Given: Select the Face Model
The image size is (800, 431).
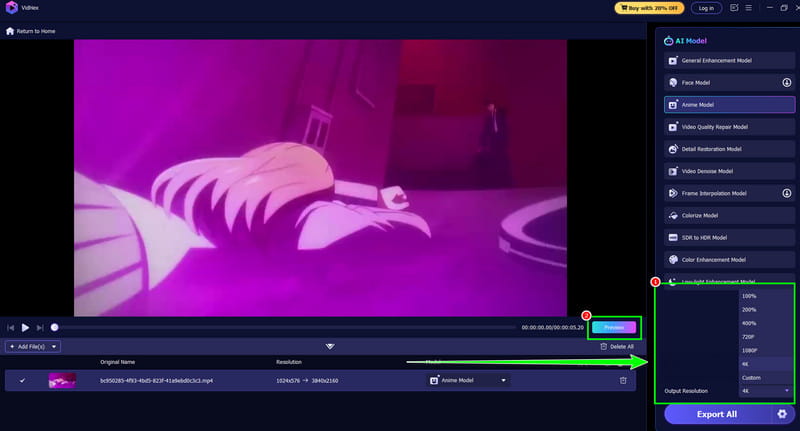Looking at the screenshot, I should (x=729, y=83).
